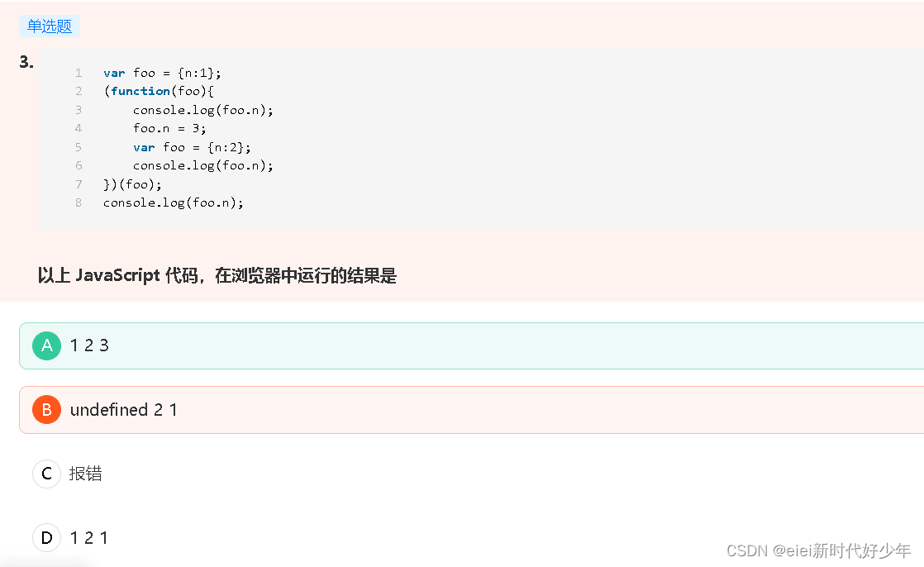Click code line 'foo.n = 3;'

pyautogui.click(x=169, y=128)
